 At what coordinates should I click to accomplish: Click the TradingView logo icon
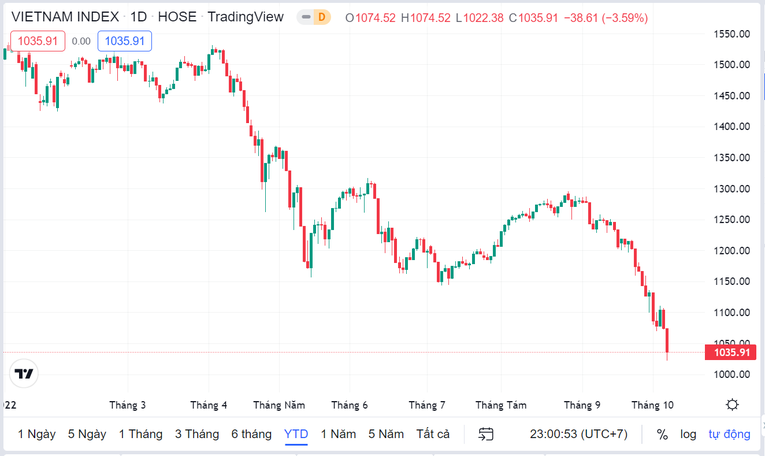24,373
